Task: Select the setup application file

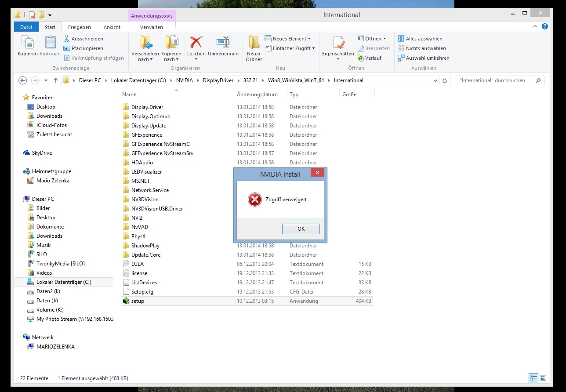Action: coord(247,301)
